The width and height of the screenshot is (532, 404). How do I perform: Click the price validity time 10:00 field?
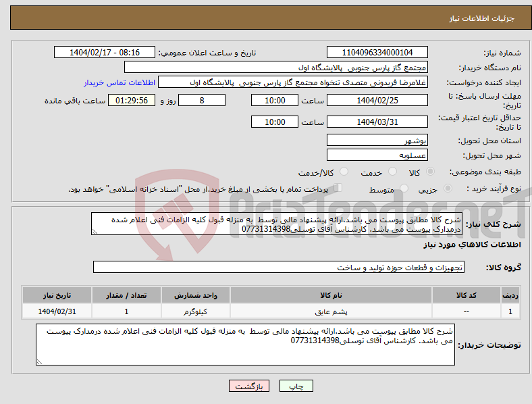click(275, 122)
